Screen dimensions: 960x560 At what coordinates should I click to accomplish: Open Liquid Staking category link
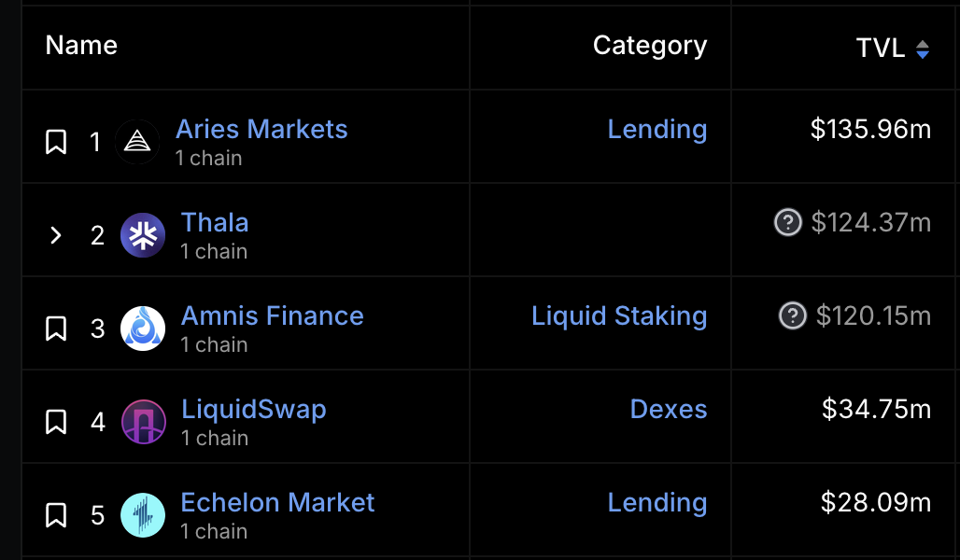(x=619, y=315)
